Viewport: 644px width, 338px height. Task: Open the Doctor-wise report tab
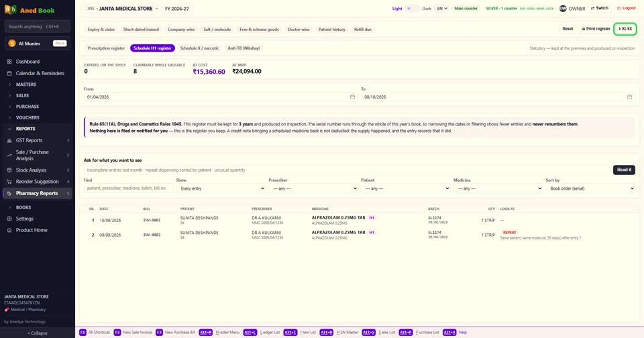pos(299,30)
